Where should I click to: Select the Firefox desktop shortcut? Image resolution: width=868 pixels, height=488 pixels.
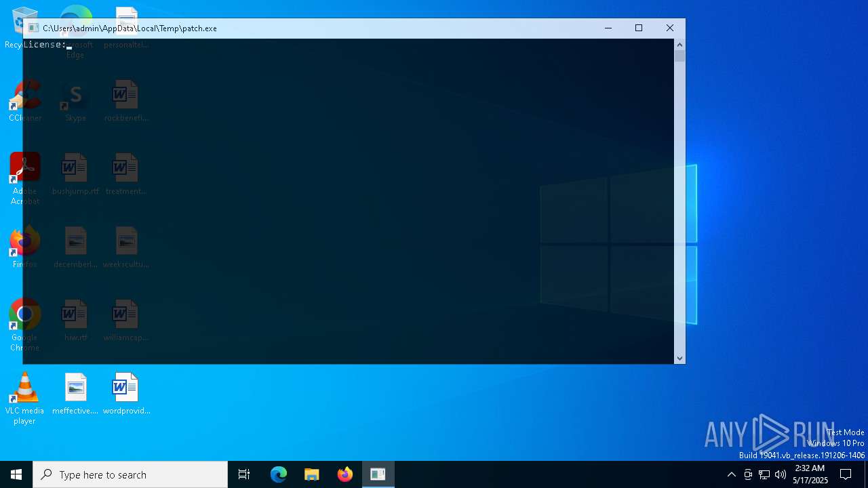point(24,247)
